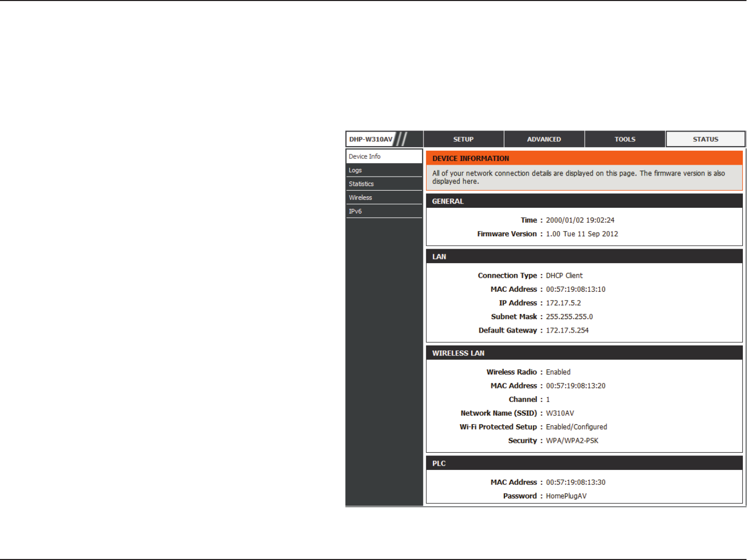The height and width of the screenshot is (560, 747).
Task: Open the Logs page
Action: coord(384,170)
